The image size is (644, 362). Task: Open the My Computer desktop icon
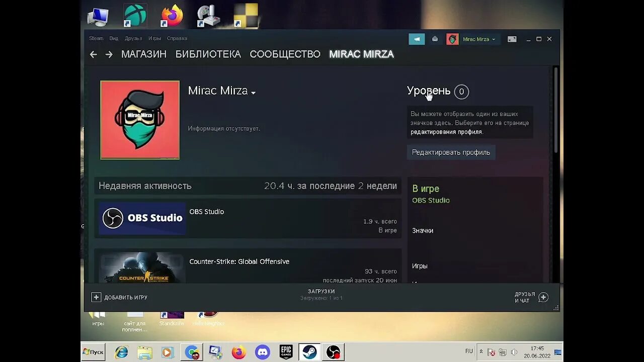(98, 17)
